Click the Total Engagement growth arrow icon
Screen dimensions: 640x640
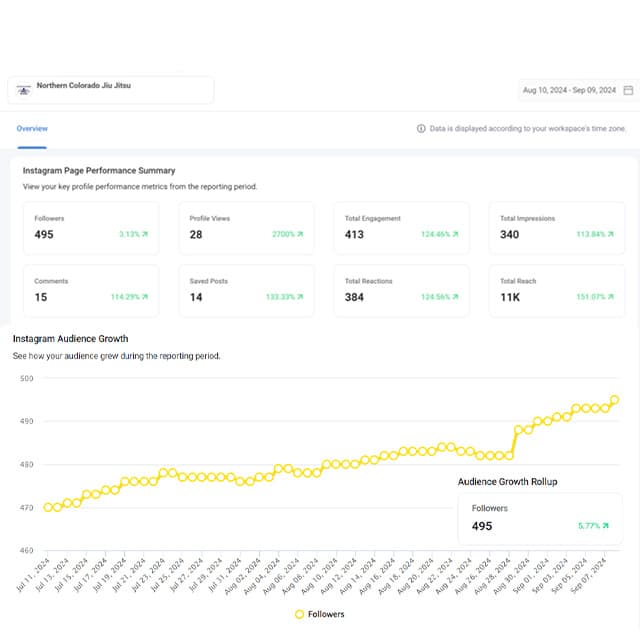[x=456, y=235]
